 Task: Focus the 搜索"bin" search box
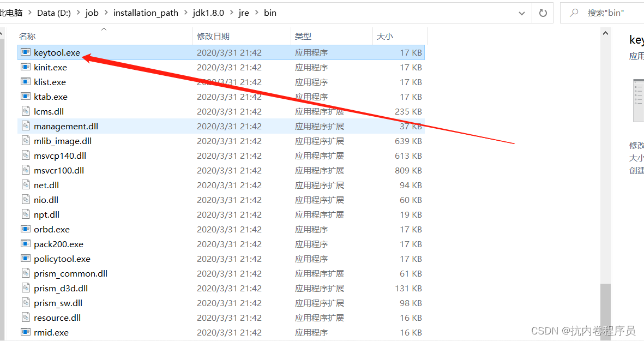[606, 13]
